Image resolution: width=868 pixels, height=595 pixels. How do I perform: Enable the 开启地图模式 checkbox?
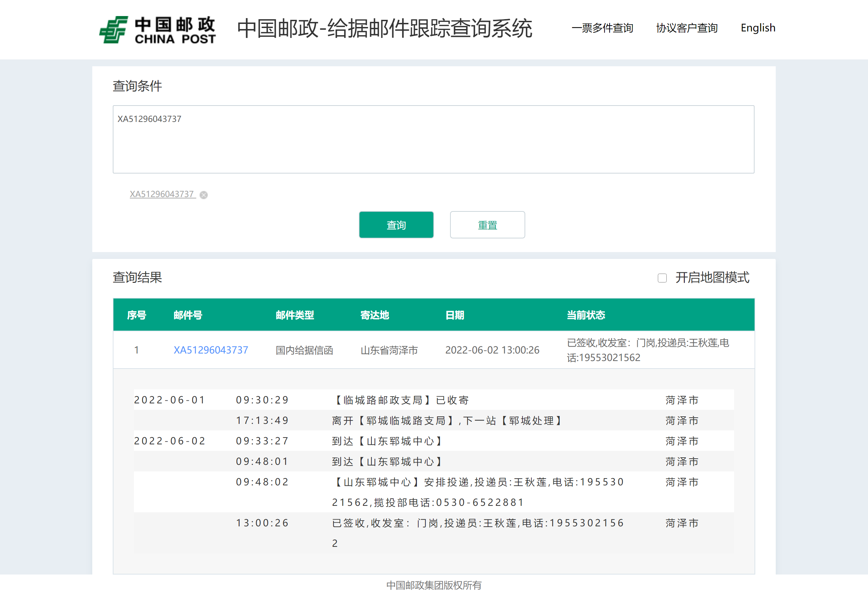pos(662,278)
